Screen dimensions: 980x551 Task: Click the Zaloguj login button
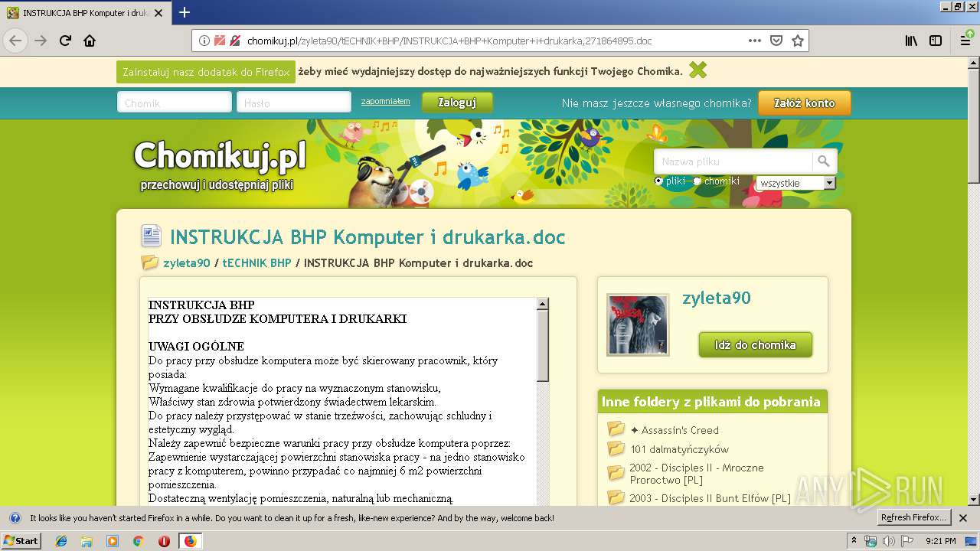(x=457, y=103)
